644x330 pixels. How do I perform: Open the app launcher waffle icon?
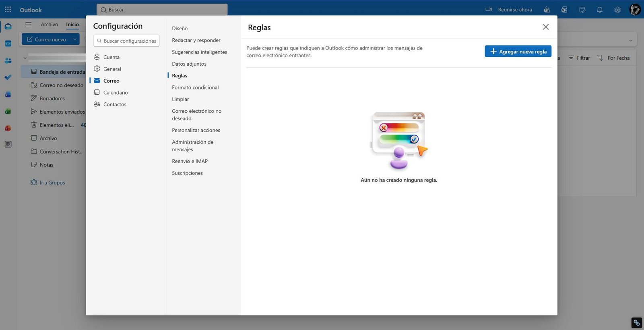click(x=8, y=10)
